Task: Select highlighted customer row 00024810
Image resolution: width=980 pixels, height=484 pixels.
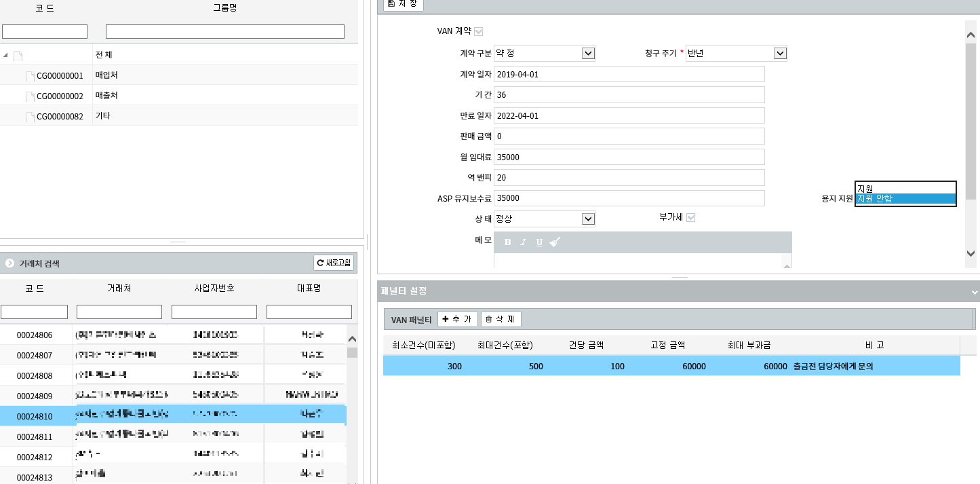Action: point(173,415)
